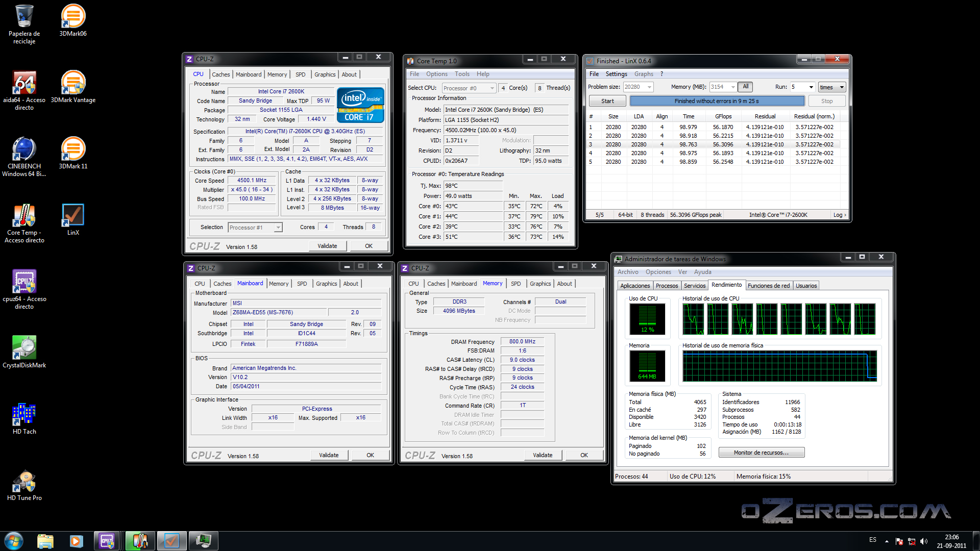Viewport: 980px width, 551px height.
Task: Show hidden tray icons arrow
Action: click(887, 541)
